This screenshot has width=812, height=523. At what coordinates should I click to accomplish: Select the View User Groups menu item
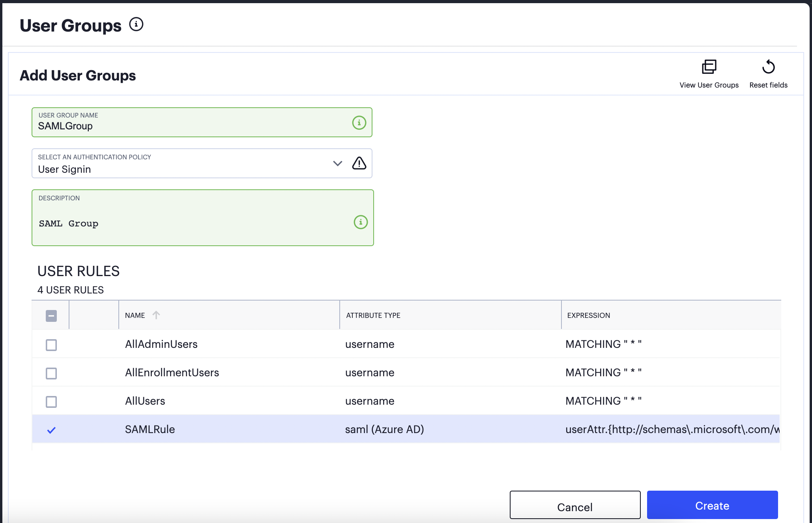(709, 73)
